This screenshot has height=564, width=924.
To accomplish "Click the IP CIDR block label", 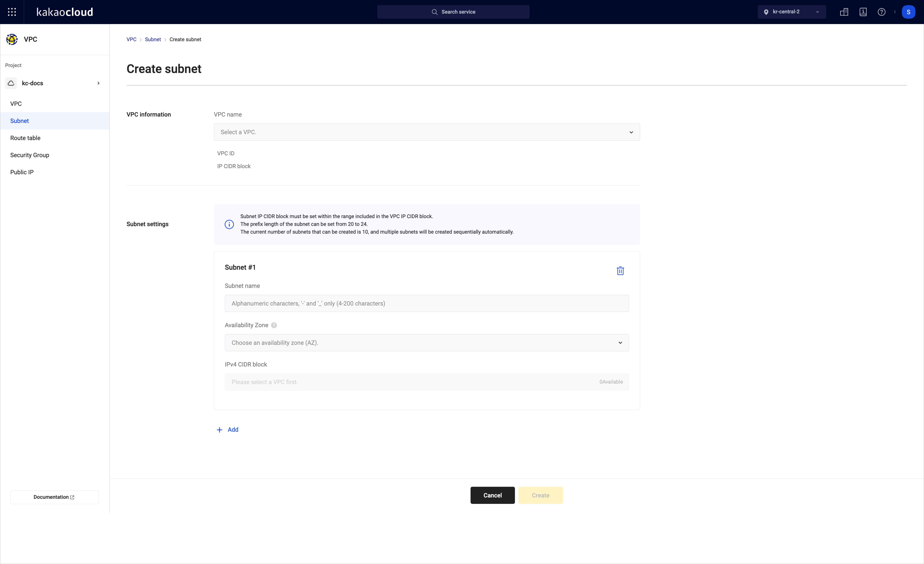I will pos(234,166).
